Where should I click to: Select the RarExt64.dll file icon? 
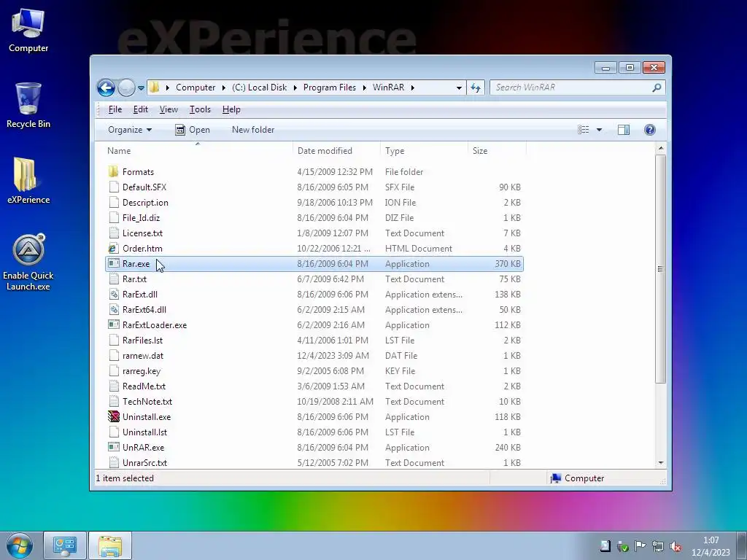point(113,309)
